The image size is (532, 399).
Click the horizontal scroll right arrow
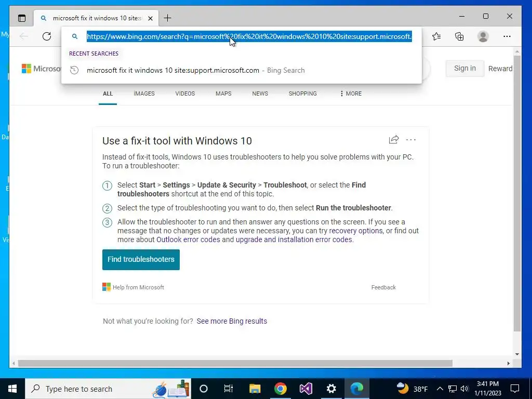point(508,363)
